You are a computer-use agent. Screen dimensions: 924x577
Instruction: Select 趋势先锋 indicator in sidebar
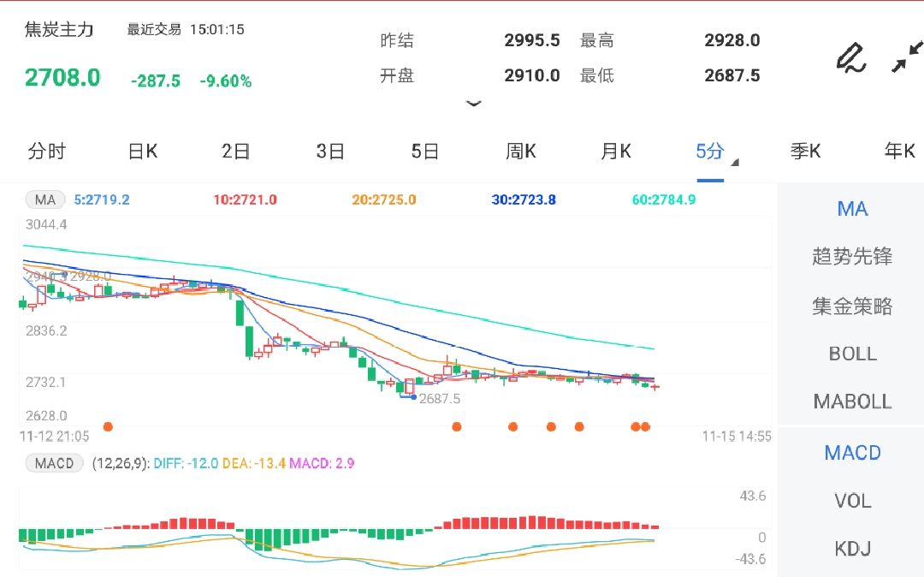(852, 256)
